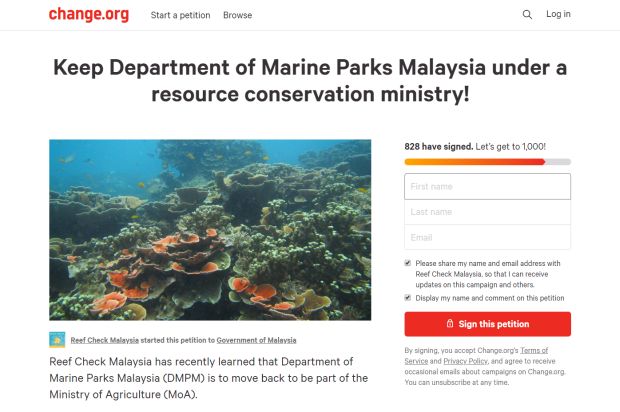The image size is (620, 412).
Task: Click the Reef Check Malaysia starter link
Action: [105, 340]
